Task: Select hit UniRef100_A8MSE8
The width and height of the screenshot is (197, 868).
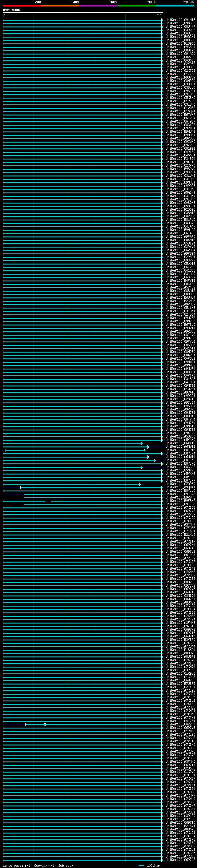Action: click(180, 40)
